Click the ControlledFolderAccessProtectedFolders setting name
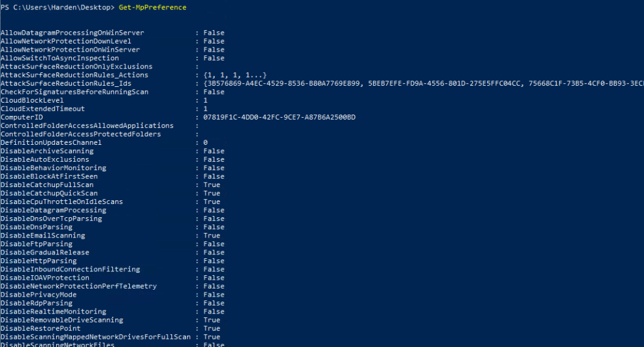This screenshot has width=644, height=347. coord(81,134)
